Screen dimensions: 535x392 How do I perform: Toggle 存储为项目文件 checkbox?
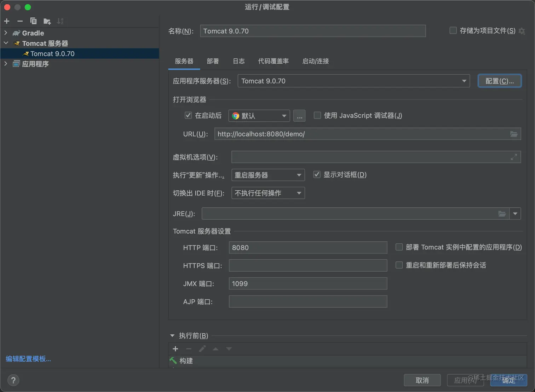click(x=453, y=30)
